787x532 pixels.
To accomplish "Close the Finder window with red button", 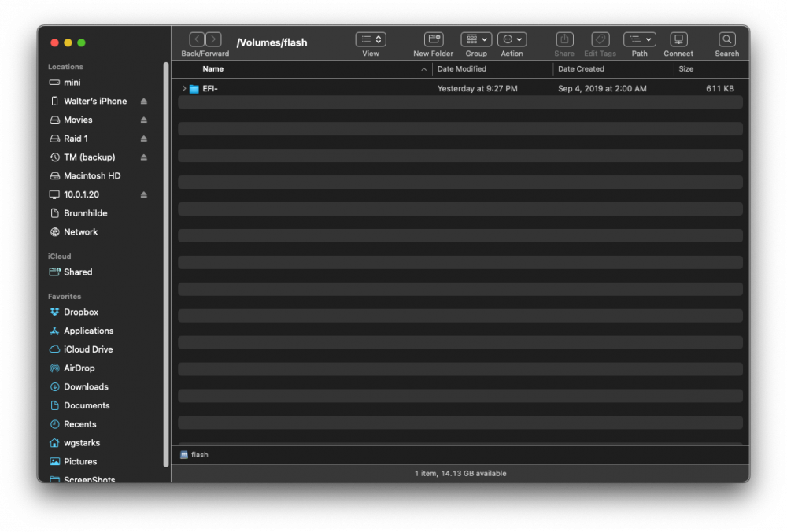I will [55, 42].
